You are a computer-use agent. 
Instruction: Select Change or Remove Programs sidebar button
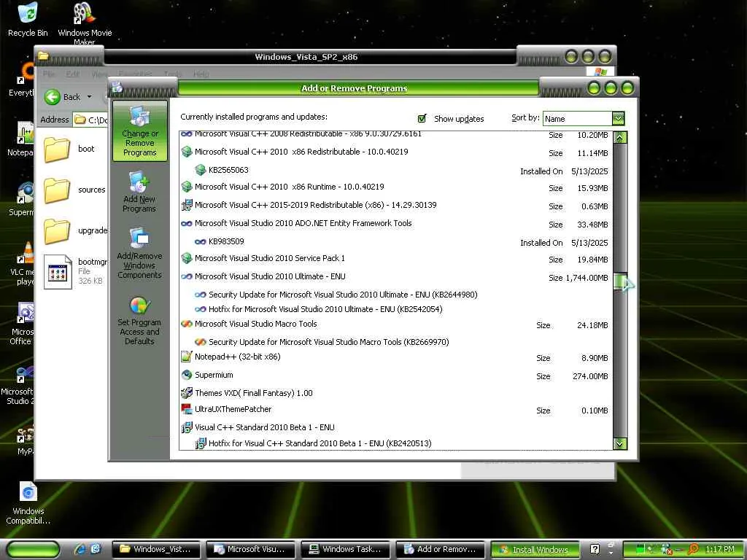pos(139,131)
